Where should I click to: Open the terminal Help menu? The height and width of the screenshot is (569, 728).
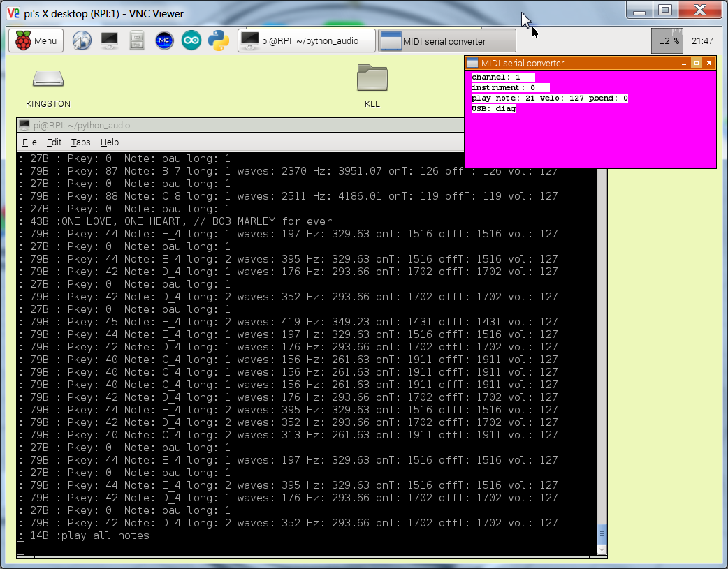(x=110, y=142)
